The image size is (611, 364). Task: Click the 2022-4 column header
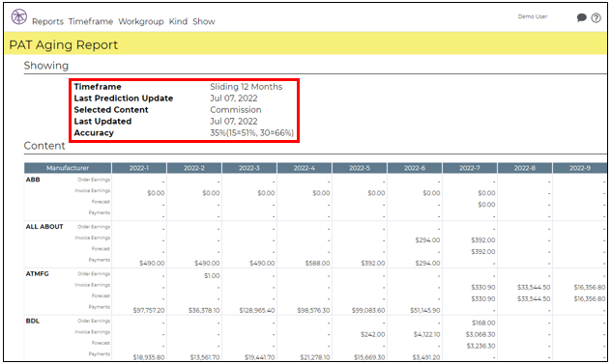[305, 168]
